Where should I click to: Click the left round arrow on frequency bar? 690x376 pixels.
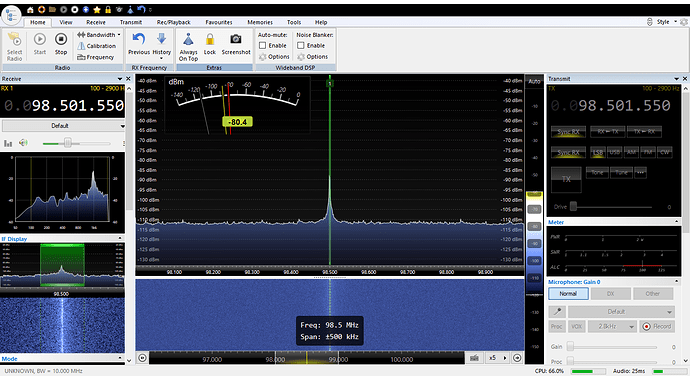click(142, 358)
